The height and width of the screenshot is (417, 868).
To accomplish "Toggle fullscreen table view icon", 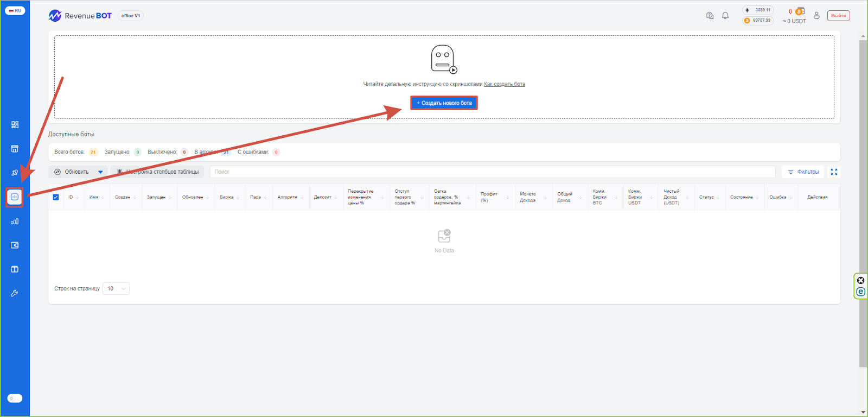I will (x=834, y=172).
